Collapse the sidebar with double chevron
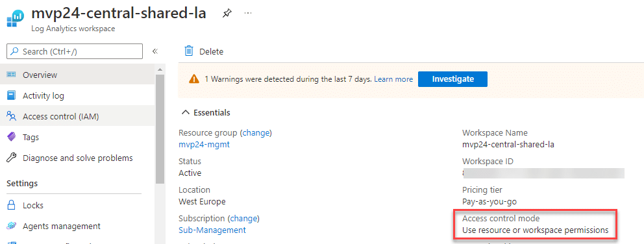 tap(155, 51)
